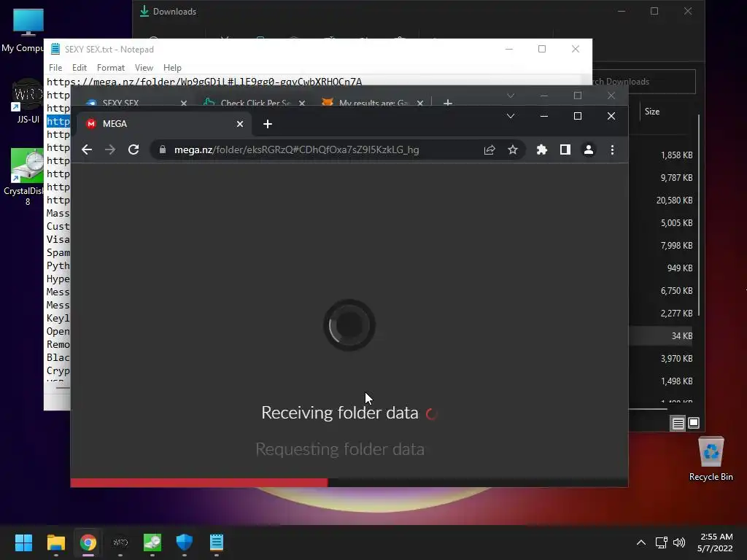747x560 pixels.
Task: Open a new tab next to MEGA tab
Action: [x=268, y=124]
